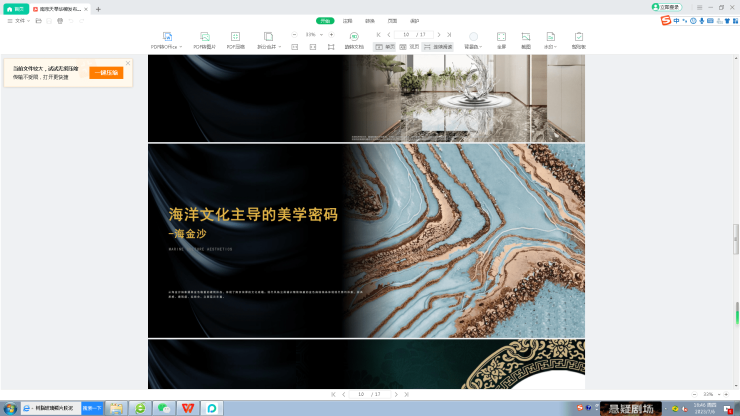The height and width of the screenshot is (416, 740).
Task: Enter 全屏 fullscreen mode
Action: (501, 36)
